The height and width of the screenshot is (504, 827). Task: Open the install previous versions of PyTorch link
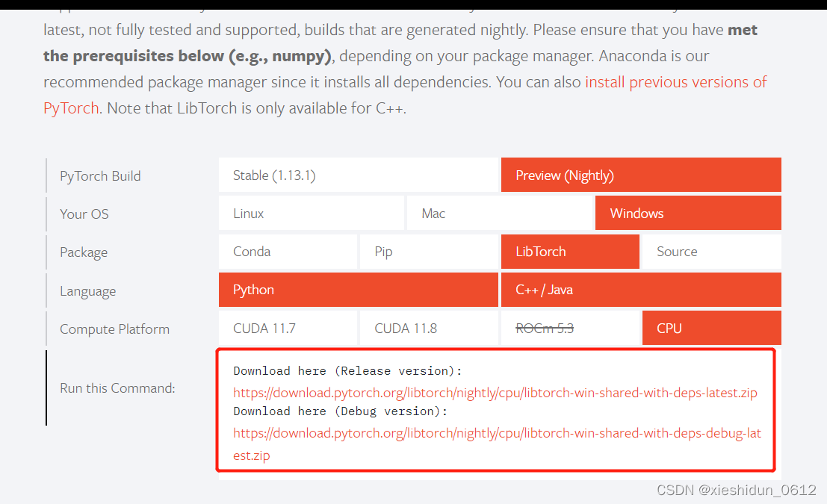click(x=675, y=82)
